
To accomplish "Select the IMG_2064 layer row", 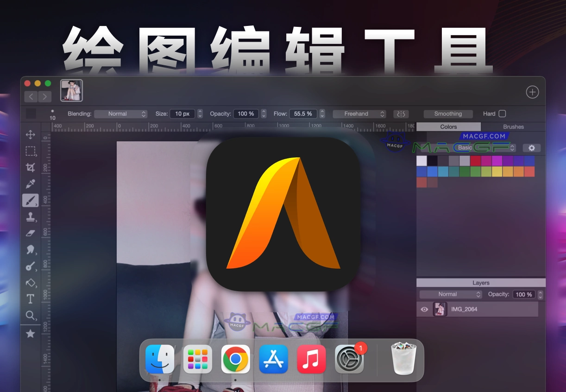I will click(477, 309).
